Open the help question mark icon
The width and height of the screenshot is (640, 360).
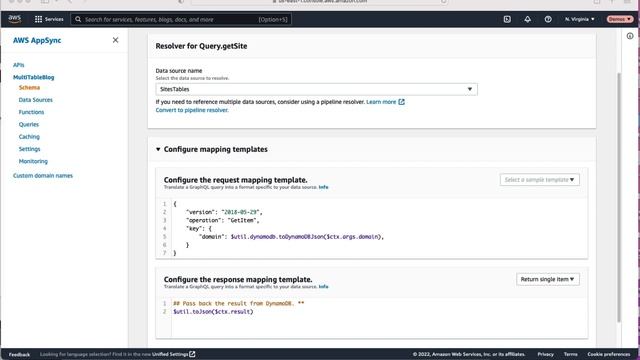pos(548,19)
